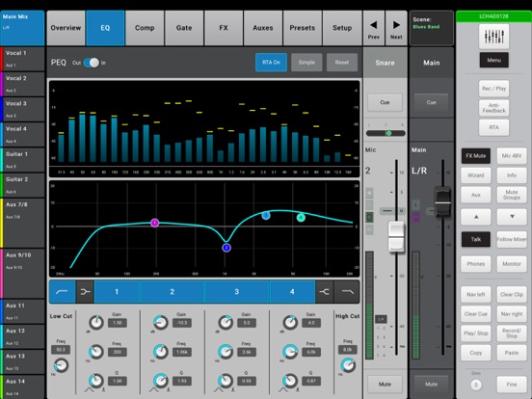Go to the previous channel with Prev arrow
The width and height of the screenshot is (532, 399).
click(374, 28)
